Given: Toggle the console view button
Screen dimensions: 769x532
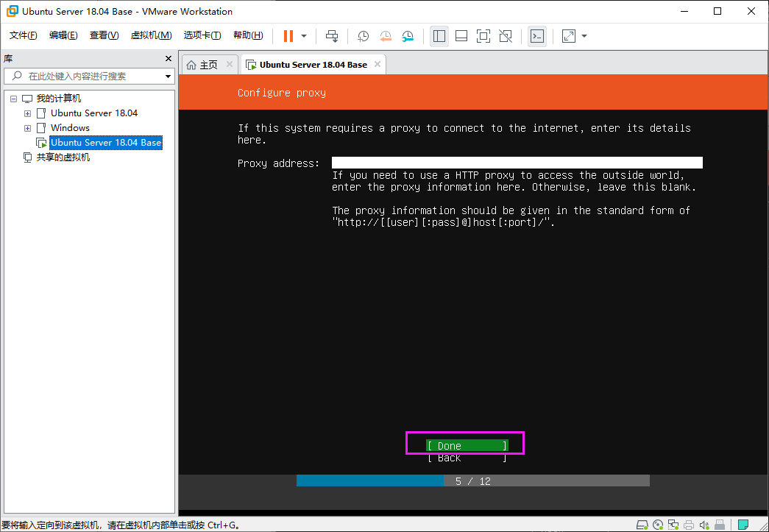Looking at the screenshot, I should coord(537,36).
